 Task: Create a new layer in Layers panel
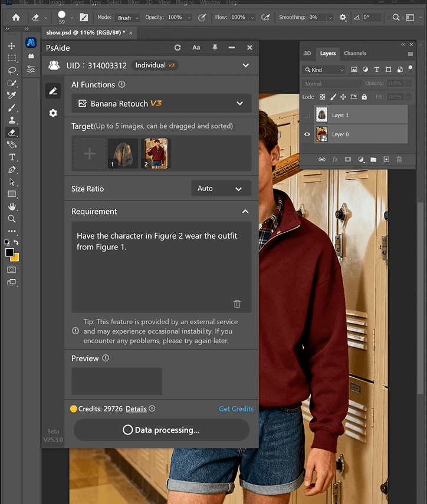tap(386, 159)
